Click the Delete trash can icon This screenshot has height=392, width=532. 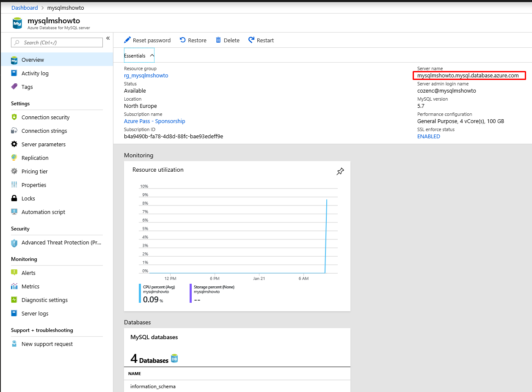218,40
